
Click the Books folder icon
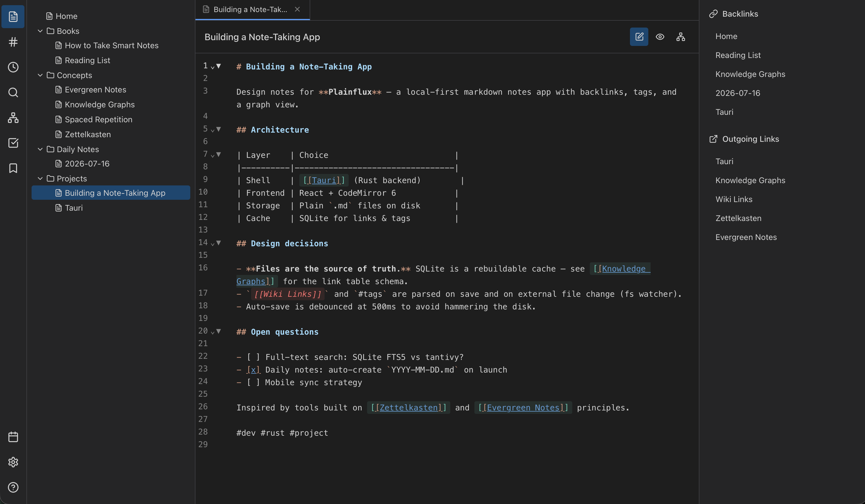point(51,31)
